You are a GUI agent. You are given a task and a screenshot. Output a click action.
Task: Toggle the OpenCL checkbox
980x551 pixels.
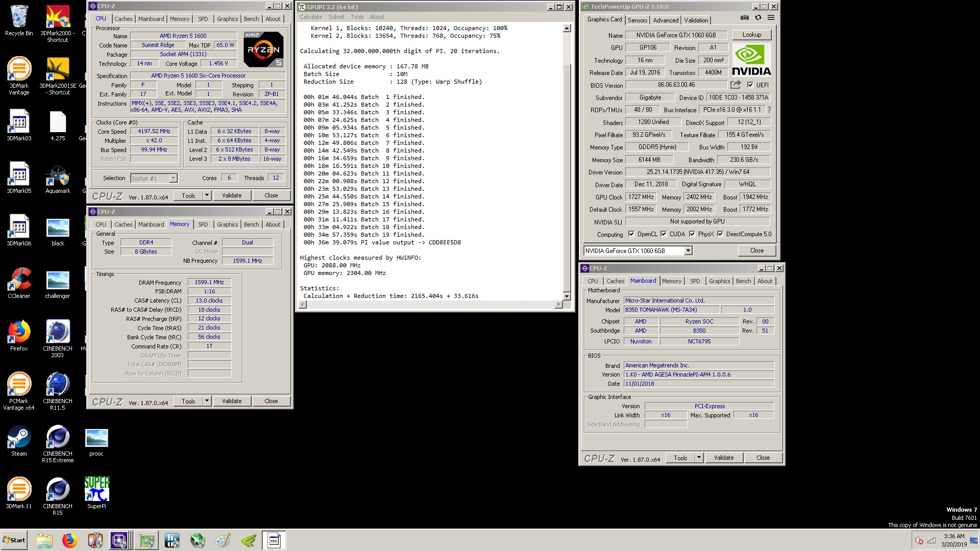click(631, 234)
